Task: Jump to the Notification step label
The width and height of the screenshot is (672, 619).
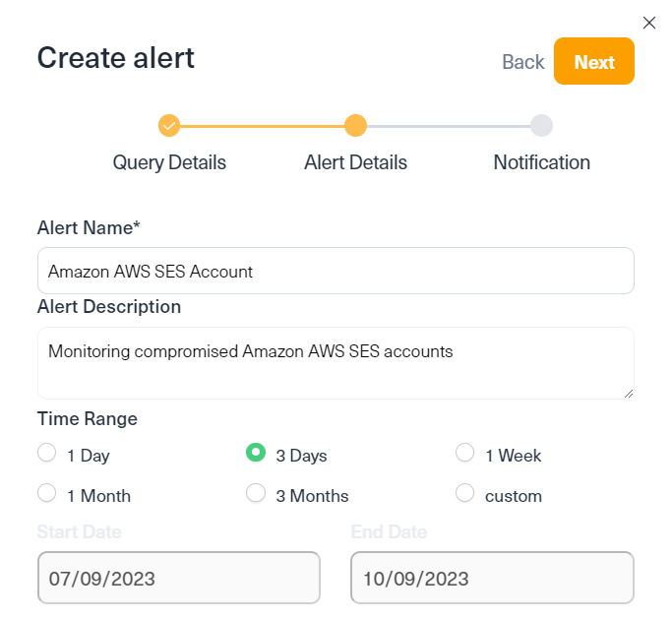Action: [542, 163]
